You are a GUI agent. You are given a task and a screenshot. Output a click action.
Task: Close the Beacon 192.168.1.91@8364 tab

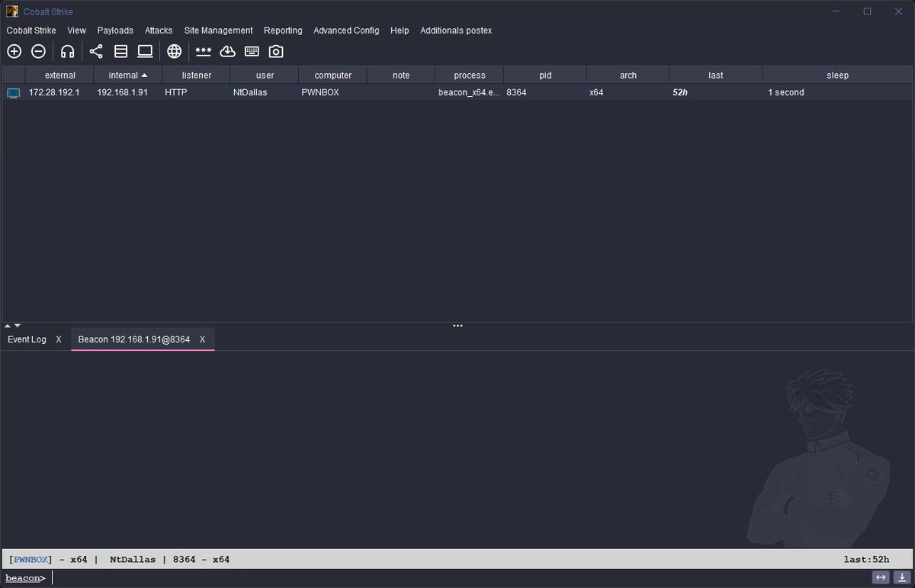coord(202,339)
